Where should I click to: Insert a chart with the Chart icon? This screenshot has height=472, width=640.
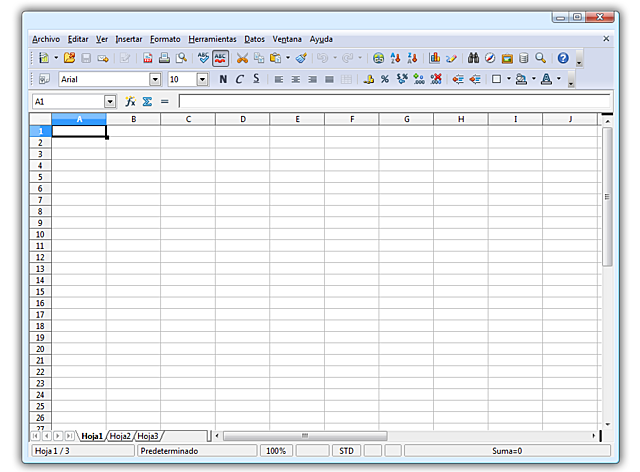(x=434, y=58)
